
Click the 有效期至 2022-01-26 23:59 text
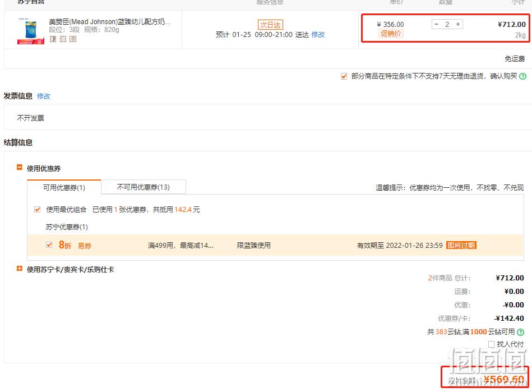(x=400, y=246)
